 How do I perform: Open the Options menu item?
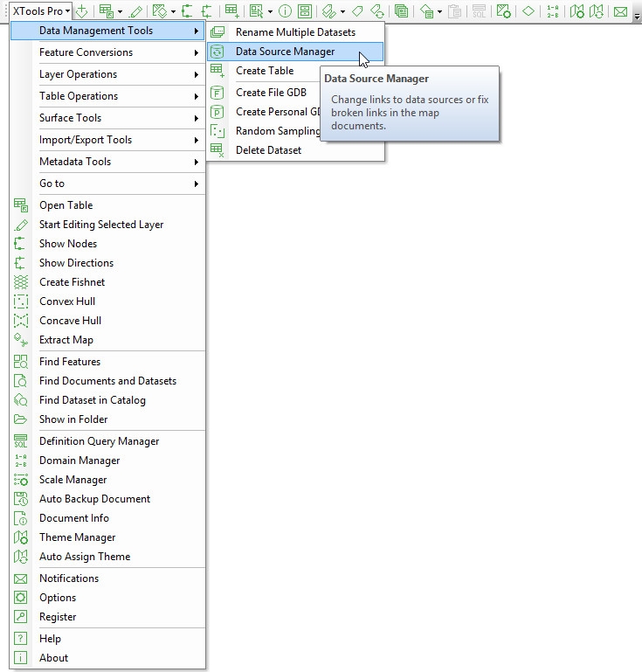(x=108, y=598)
